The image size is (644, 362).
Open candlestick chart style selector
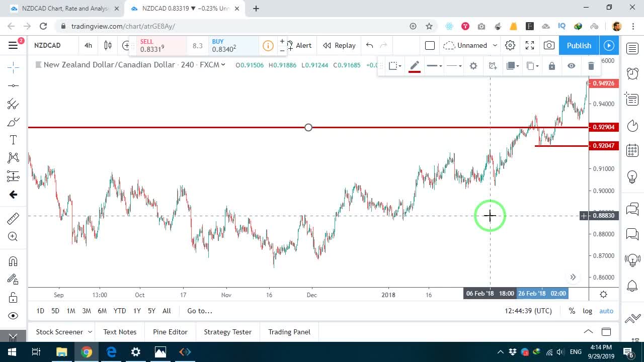pos(108,45)
